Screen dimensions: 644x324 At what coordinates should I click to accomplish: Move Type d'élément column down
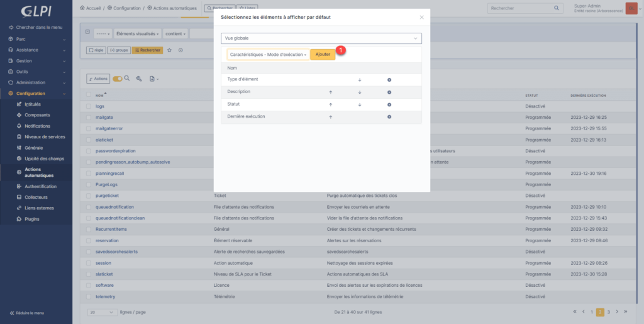click(x=360, y=80)
